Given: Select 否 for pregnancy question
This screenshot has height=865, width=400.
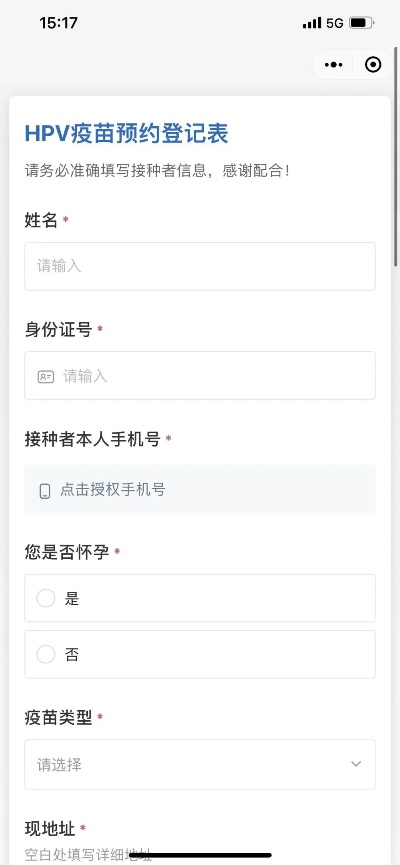Looking at the screenshot, I should point(200,654).
